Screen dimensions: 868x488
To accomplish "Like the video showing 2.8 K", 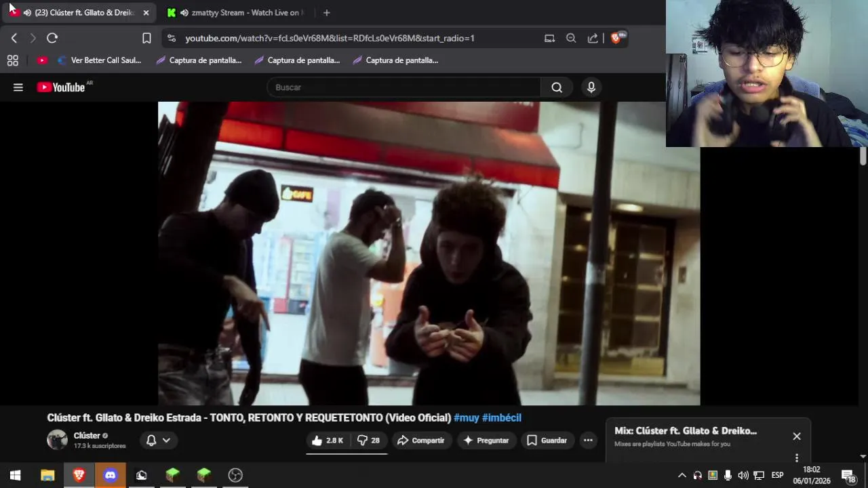I will pyautogui.click(x=328, y=441).
